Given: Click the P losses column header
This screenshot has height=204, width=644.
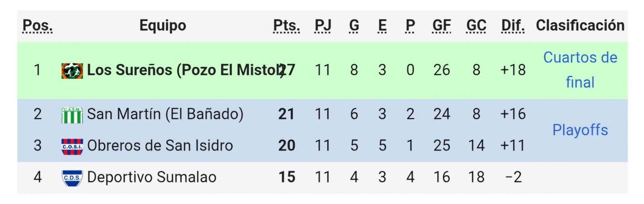Looking at the screenshot, I should [410, 26].
